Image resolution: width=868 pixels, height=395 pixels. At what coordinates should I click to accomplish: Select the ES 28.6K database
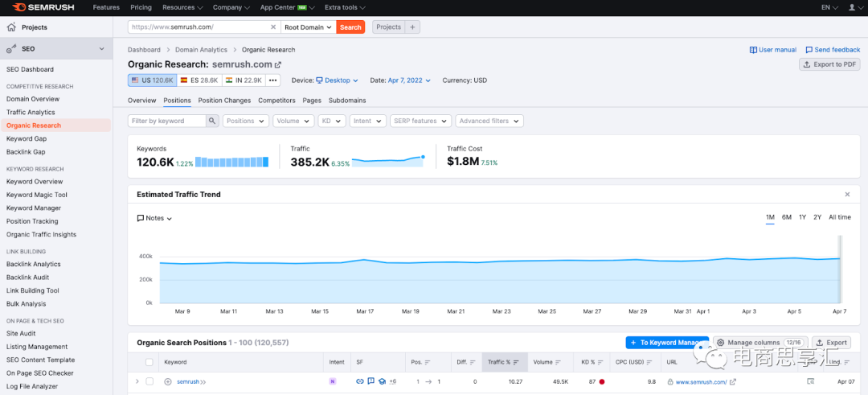[199, 80]
